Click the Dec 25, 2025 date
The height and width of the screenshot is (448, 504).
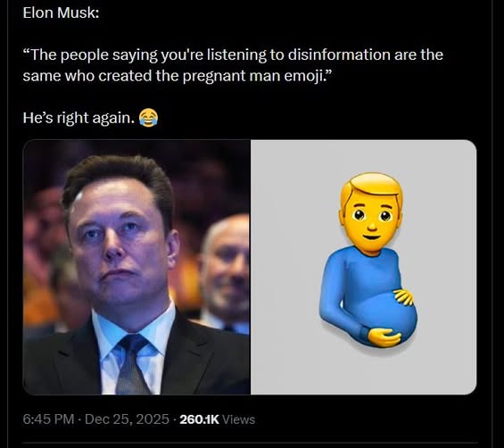click(127, 419)
